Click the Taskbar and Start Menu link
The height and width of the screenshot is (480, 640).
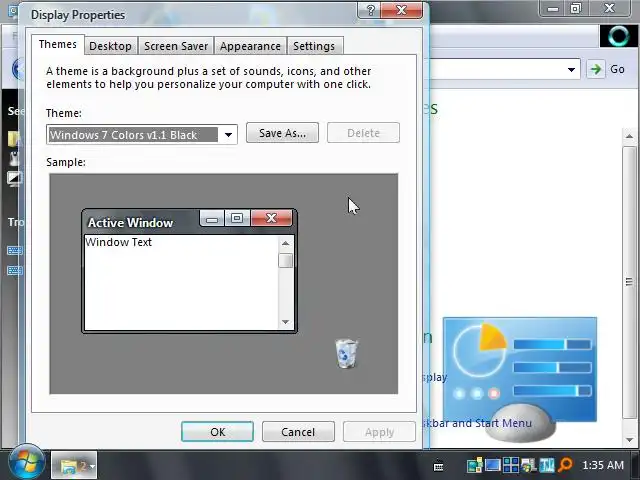point(476,423)
